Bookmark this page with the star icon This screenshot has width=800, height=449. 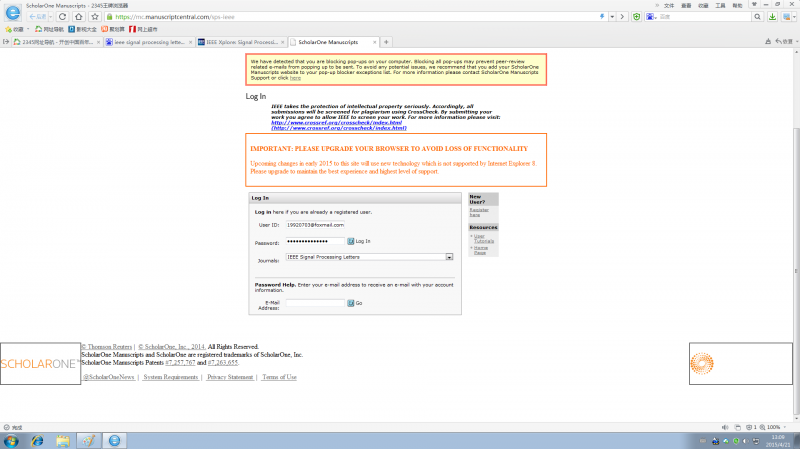95,17
